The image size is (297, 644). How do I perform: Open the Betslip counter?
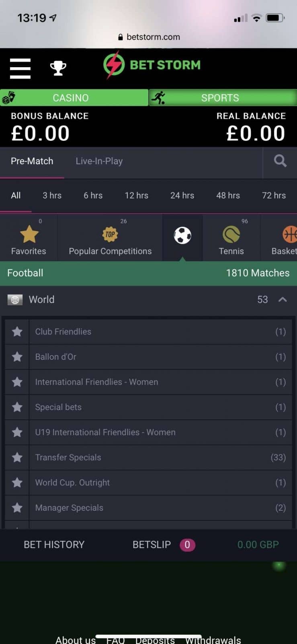pos(164,545)
